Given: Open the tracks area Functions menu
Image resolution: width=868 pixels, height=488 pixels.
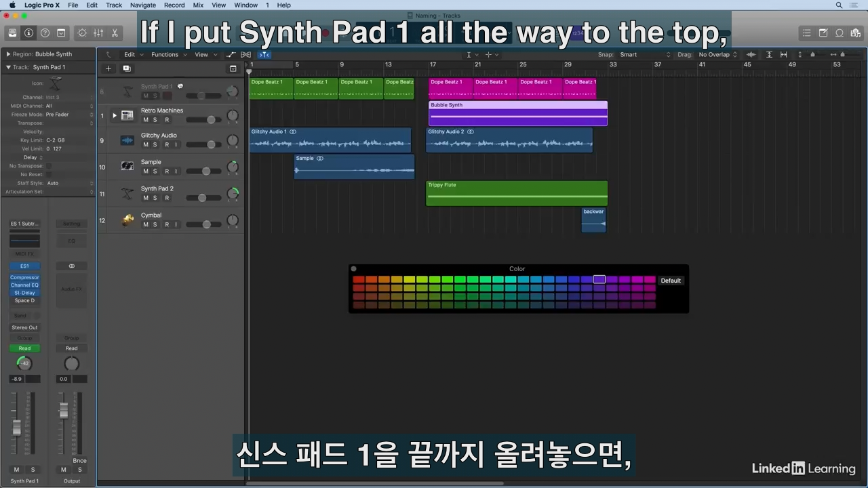Looking at the screenshot, I should click(167, 54).
